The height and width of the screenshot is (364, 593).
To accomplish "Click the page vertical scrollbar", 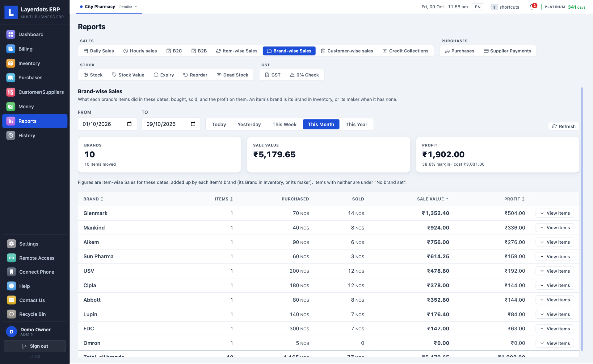I will coord(582,219).
